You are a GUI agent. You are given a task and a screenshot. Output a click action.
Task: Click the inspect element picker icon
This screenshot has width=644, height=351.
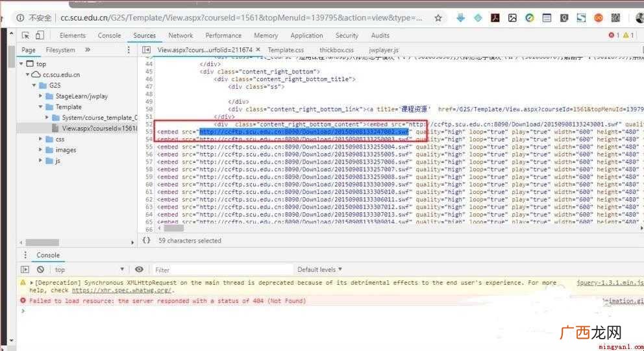point(25,36)
